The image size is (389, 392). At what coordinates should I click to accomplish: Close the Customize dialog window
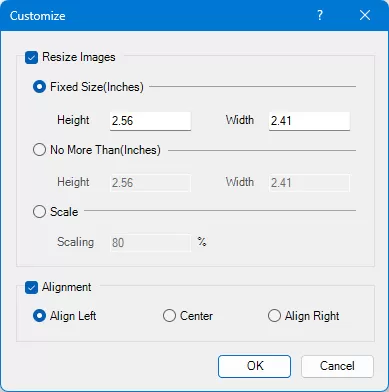[x=365, y=15]
